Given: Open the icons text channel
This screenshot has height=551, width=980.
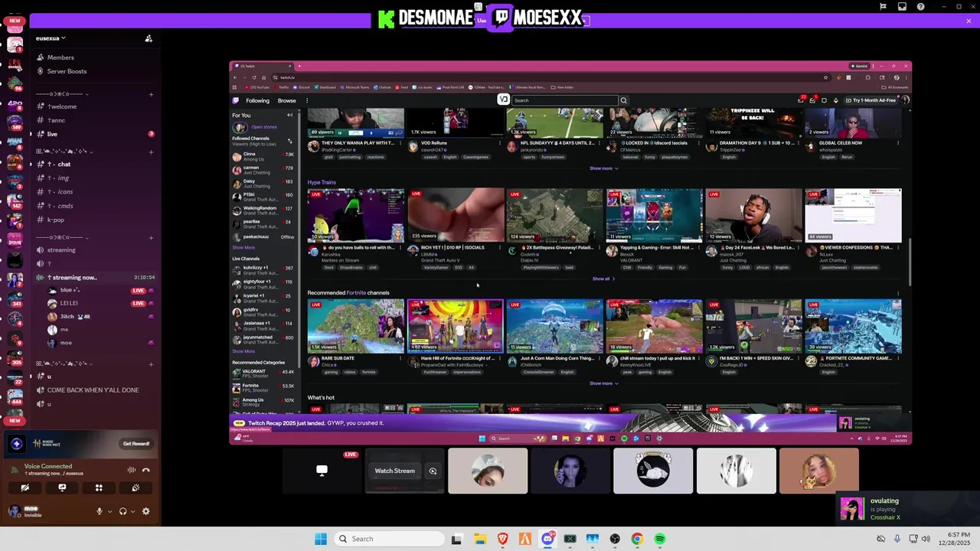Looking at the screenshot, I should (x=96, y=192).
